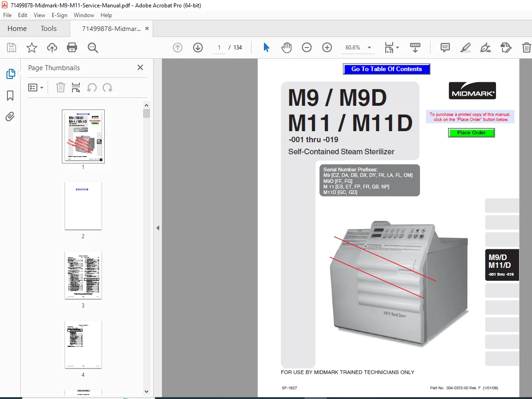Open the scrolling read mode icon

tap(415, 48)
